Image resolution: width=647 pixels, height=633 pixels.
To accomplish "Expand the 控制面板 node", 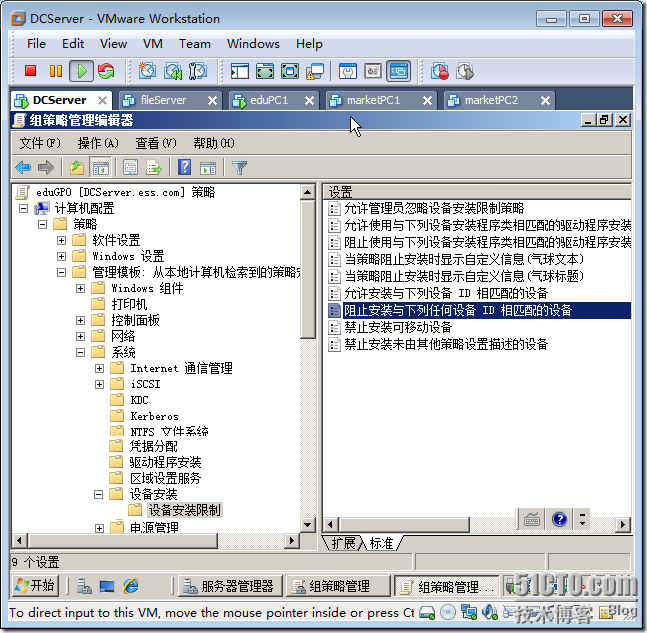I will point(80,321).
